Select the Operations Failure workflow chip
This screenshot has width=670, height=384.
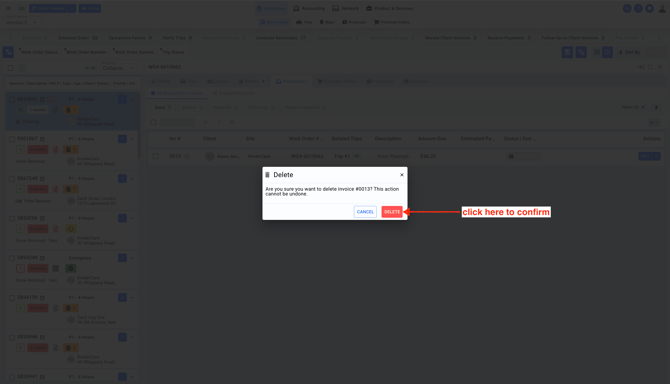130,38
